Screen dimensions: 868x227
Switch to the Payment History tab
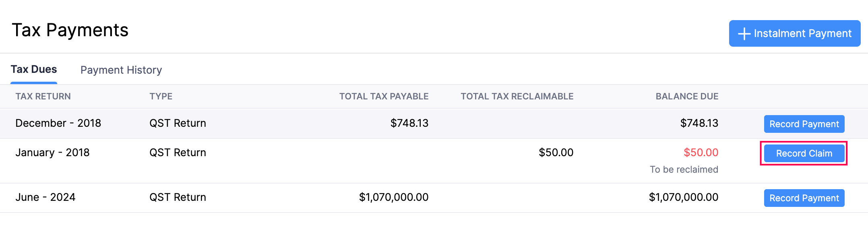coord(121,70)
